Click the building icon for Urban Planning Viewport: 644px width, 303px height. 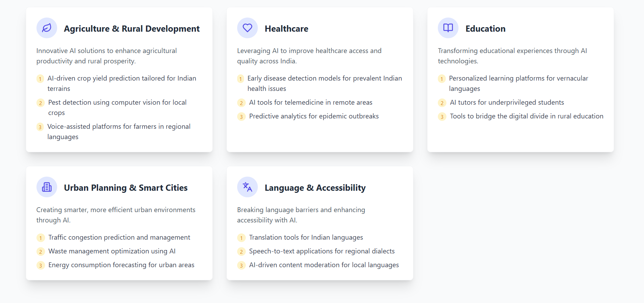point(47,187)
